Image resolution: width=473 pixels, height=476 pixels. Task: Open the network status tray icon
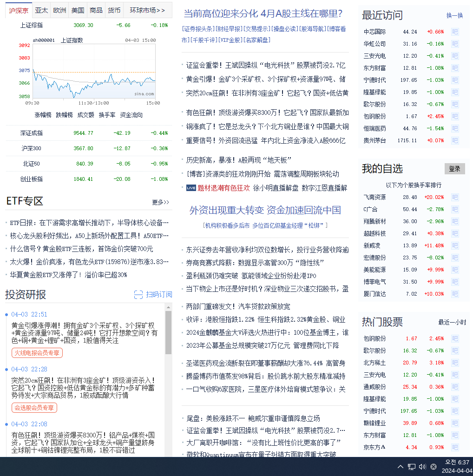(411, 467)
